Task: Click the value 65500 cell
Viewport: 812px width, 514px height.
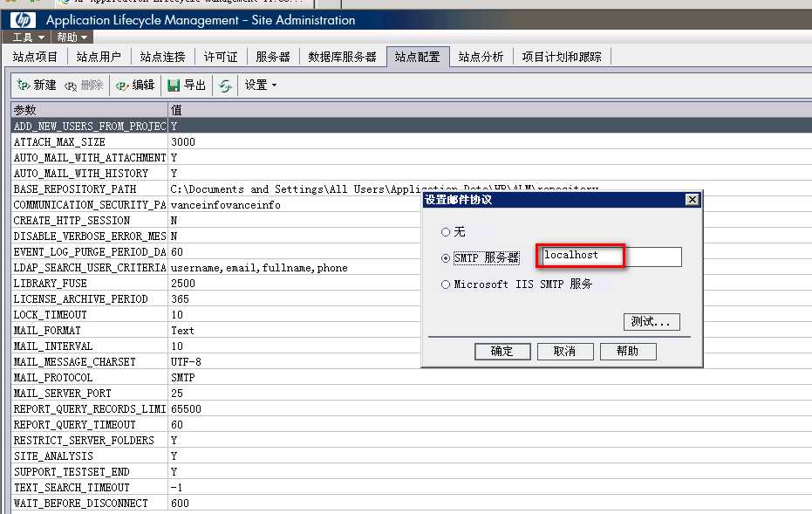Action: (x=186, y=408)
